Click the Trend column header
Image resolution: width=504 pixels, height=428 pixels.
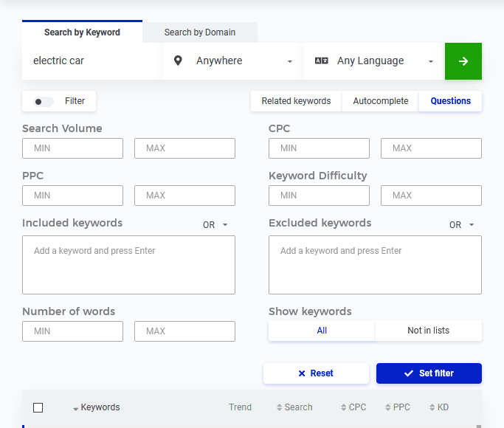(240, 407)
